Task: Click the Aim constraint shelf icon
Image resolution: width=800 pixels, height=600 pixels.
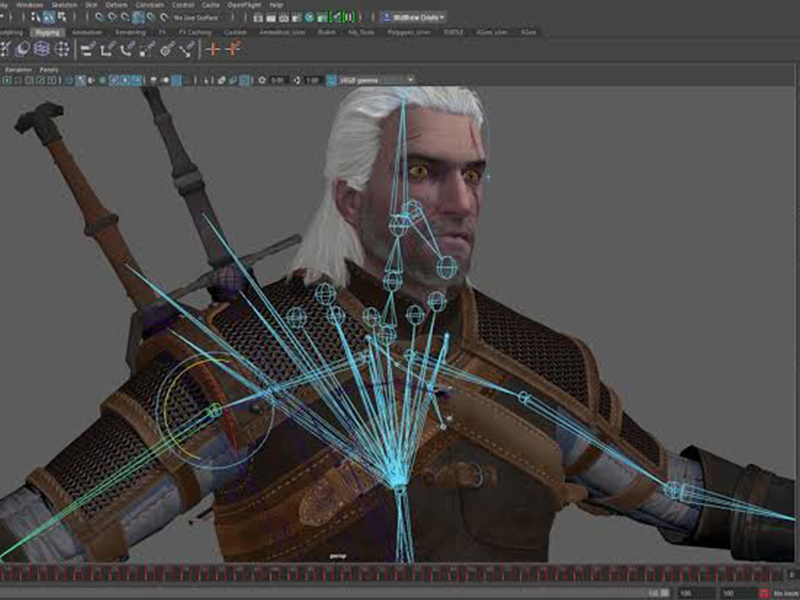Action: (x=167, y=49)
